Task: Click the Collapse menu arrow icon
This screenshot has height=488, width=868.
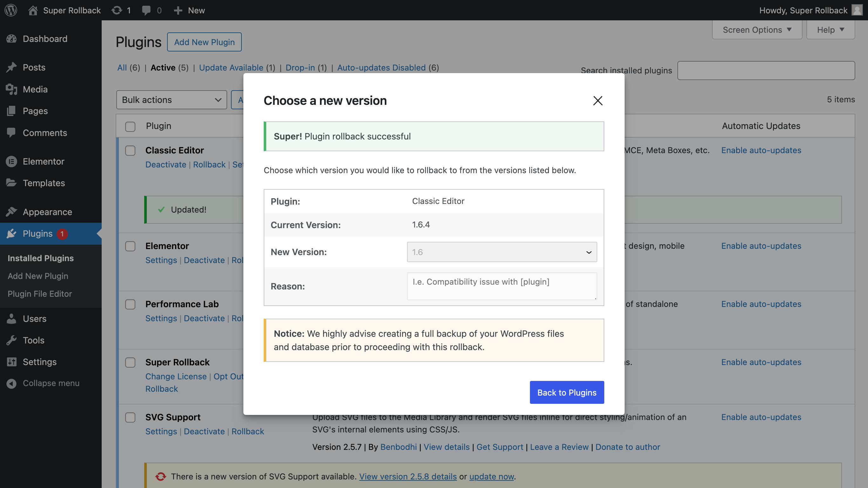Action: coord(11,383)
